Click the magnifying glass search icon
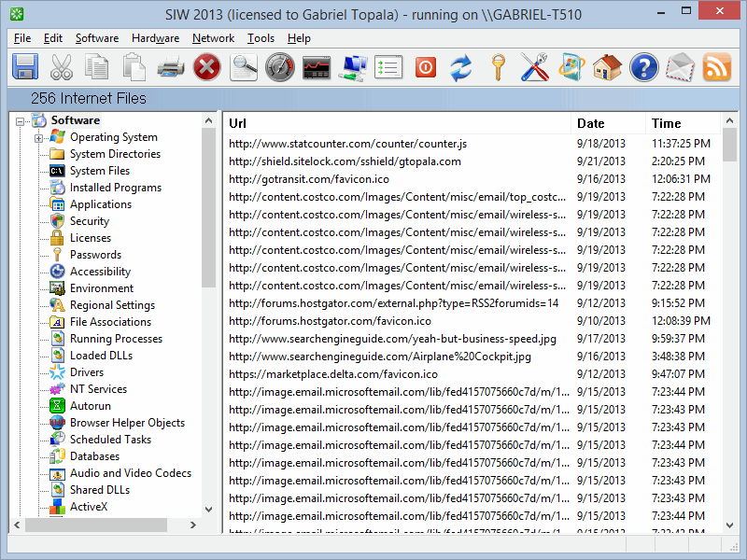 click(244, 67)
